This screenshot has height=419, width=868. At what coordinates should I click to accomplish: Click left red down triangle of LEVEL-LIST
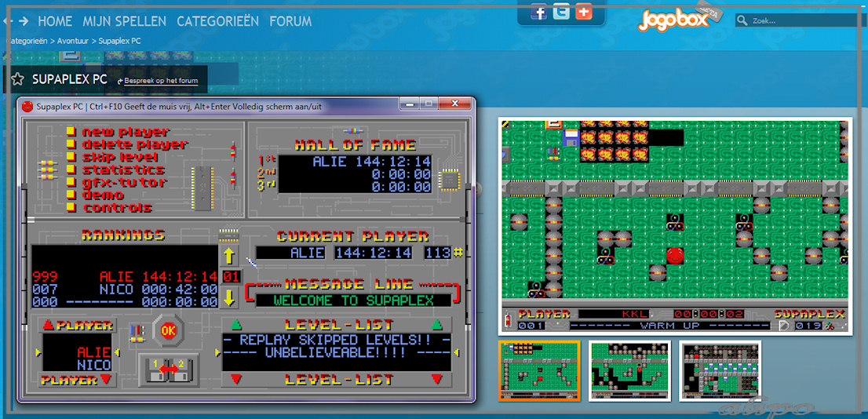pos(235,379)
